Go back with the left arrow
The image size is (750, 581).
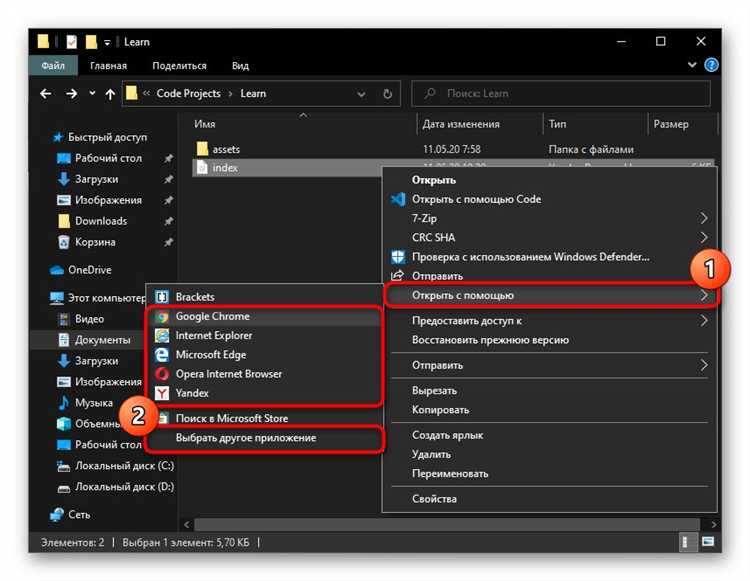tap(45, 94)
